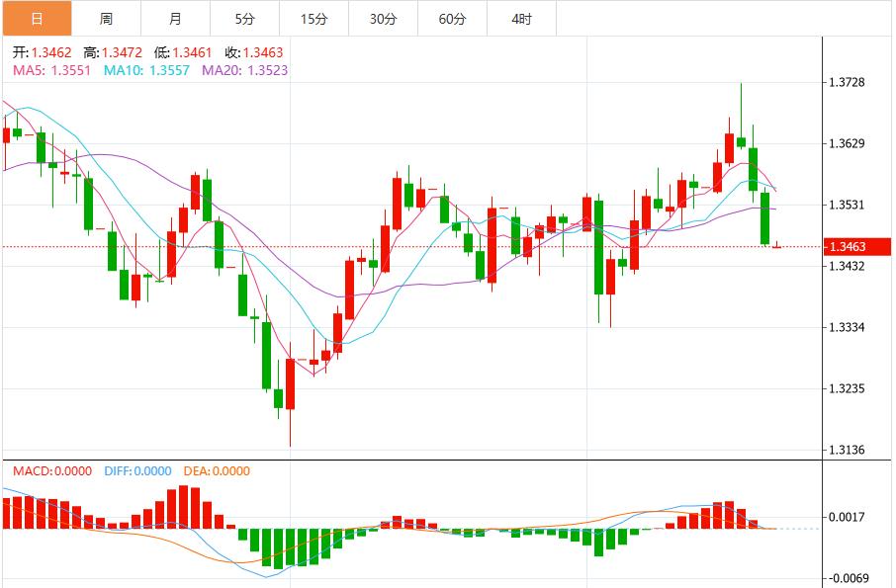Select the 5分 timeframe
The height and width of the screenshot is (588, 896).
[x=242, y=17]
